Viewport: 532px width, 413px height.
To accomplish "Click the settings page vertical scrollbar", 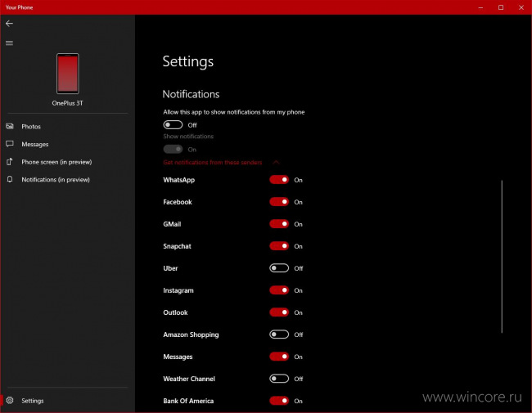I will (502, 256).
